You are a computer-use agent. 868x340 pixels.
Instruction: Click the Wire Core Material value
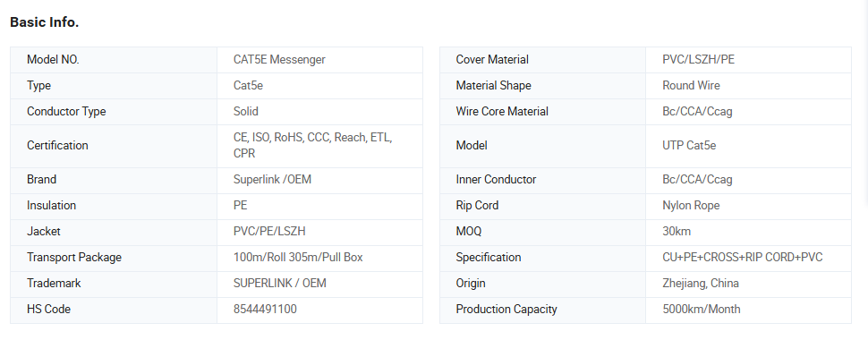[697, 112]
